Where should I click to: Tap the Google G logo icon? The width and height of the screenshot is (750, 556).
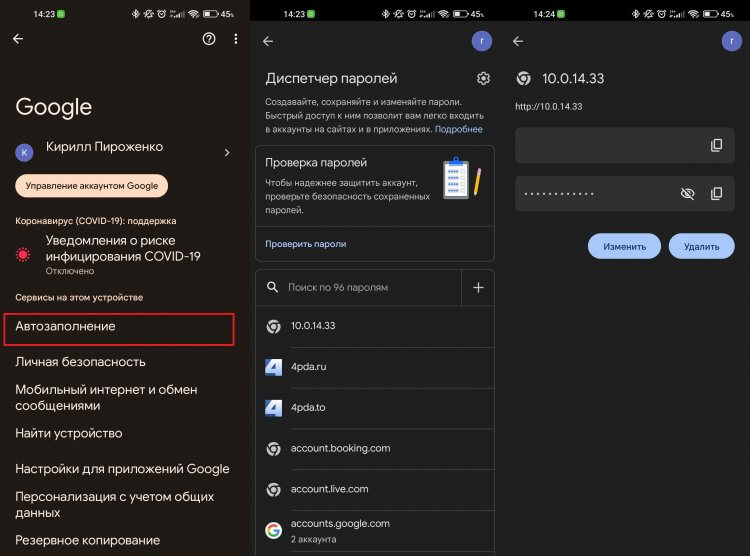coord(274,530)
